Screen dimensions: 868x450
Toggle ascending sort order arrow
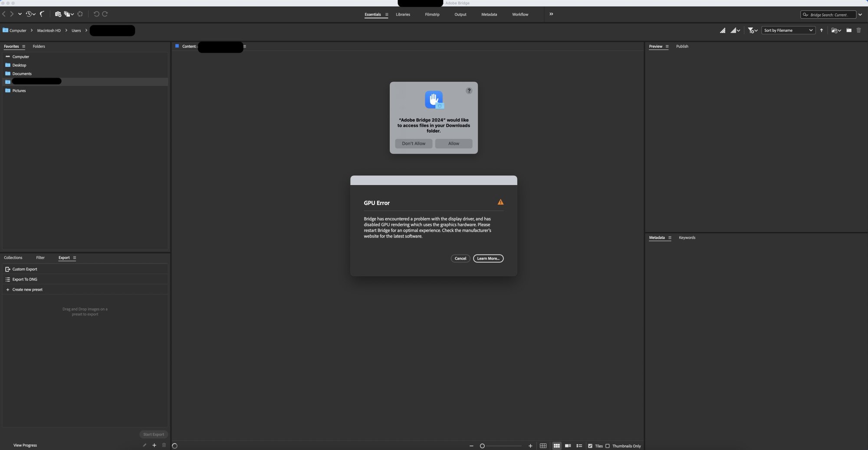click(822, 30)
